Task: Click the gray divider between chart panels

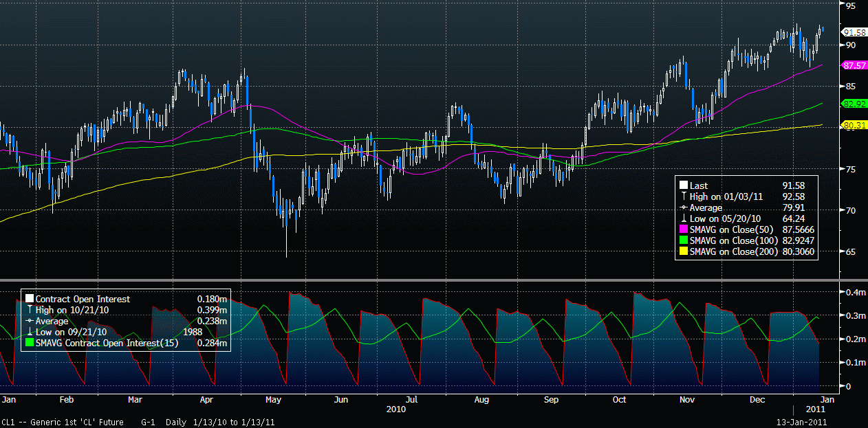Action: [420, 280]
